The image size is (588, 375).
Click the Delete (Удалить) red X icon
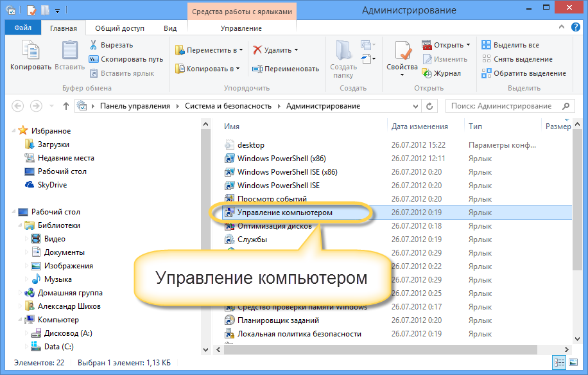click(257, 50)
